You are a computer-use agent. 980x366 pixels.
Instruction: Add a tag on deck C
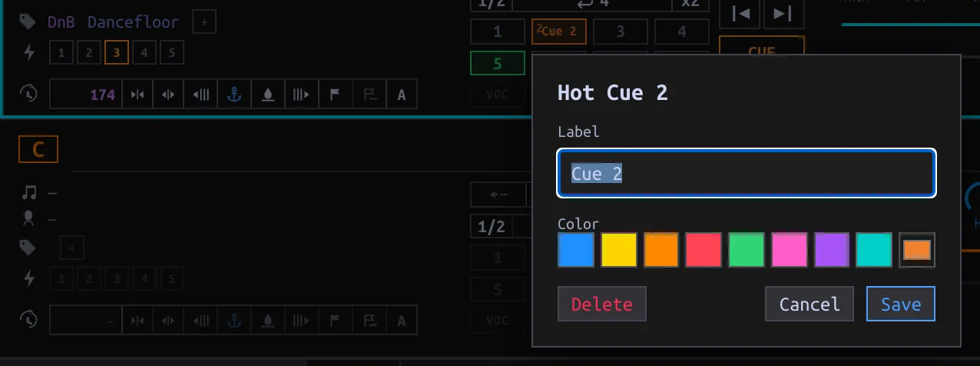coord(71,248)
